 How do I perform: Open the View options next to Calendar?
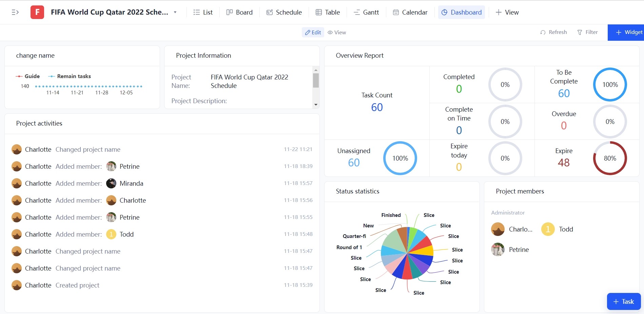(507, 12)
